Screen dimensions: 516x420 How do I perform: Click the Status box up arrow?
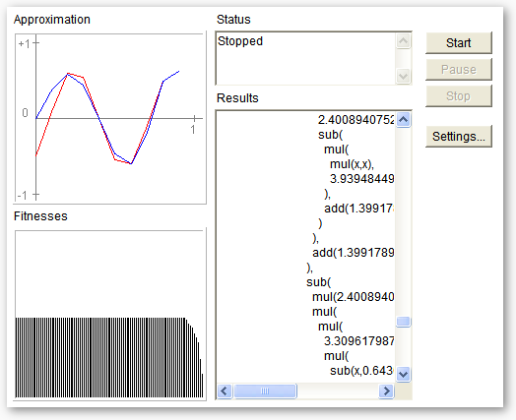403,41
